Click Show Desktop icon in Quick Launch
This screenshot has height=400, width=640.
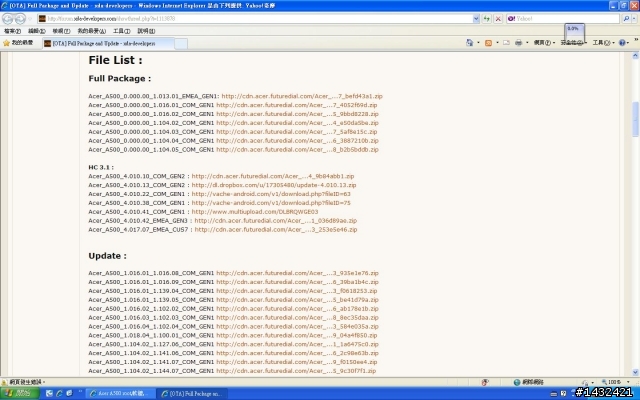pos(49,393)
